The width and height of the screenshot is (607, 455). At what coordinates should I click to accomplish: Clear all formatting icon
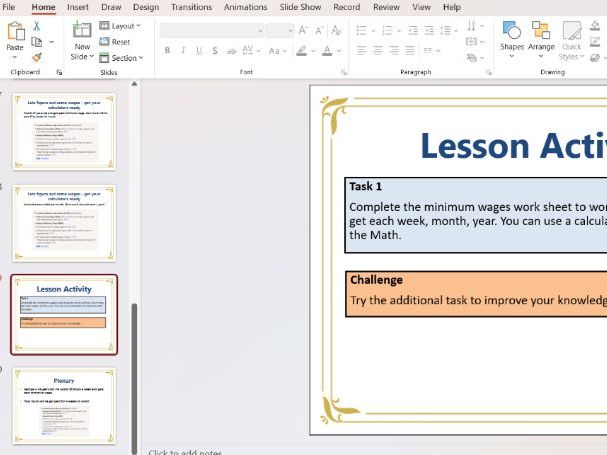tap(336, 30)
